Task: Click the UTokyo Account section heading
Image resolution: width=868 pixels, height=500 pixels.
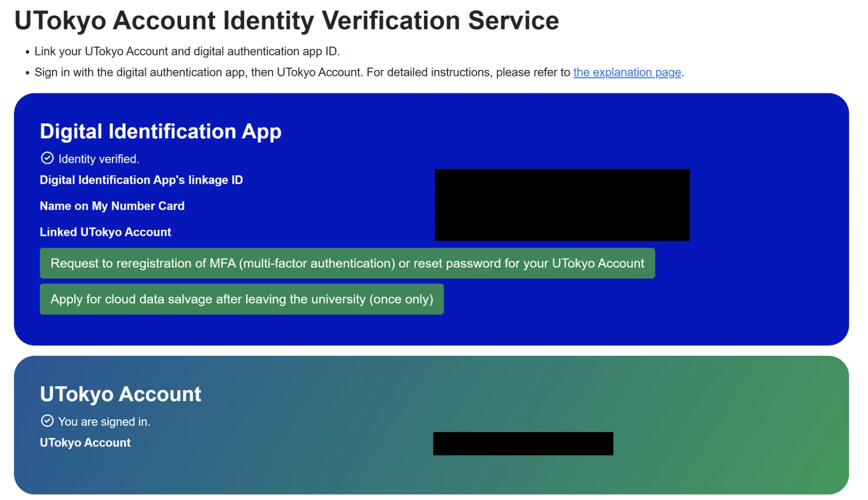Action: [x=120, y=394]
